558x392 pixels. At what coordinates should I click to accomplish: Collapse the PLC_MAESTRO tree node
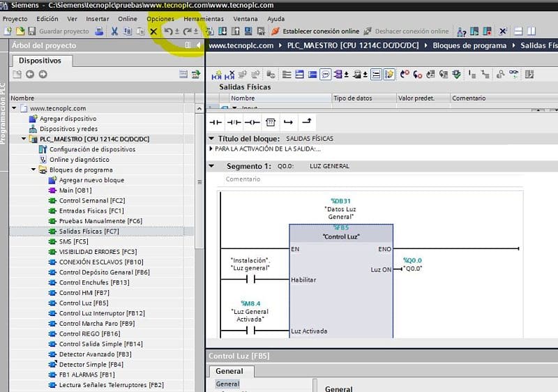24,139
